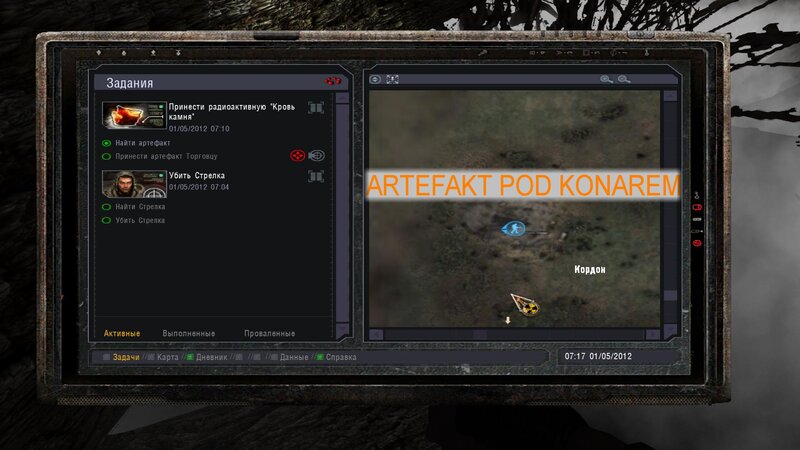The width and height of the screenshot is (800, 450).
Task: Zoom out the map with right magnifier
Action: click(x=625, y=79)
